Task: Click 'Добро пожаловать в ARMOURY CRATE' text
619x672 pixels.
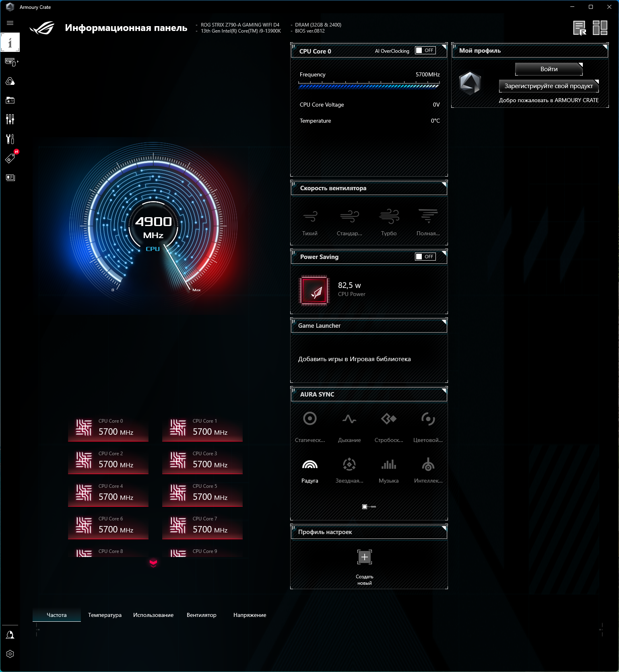Action: [549, 100]
